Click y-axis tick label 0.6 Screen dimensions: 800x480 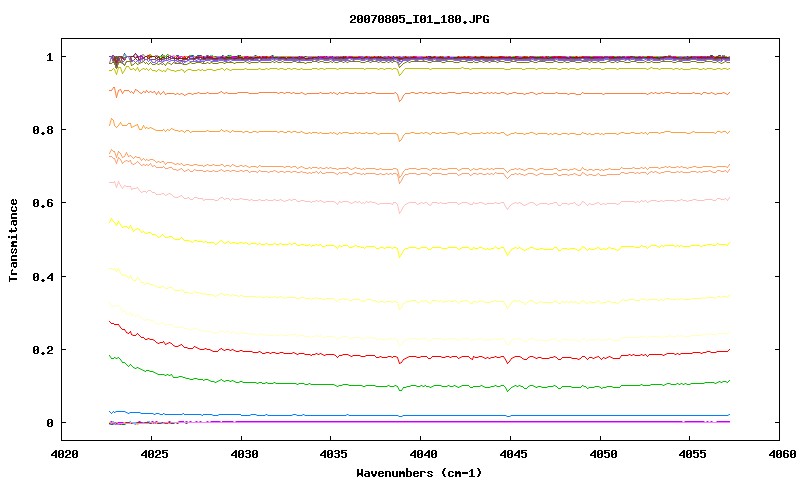tap(43, 203)
